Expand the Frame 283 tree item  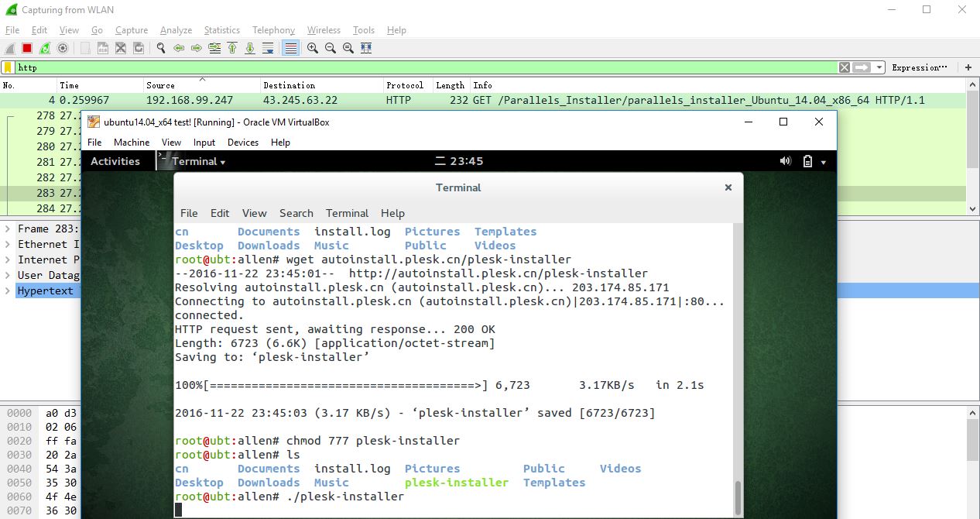(x=7, y=229)
